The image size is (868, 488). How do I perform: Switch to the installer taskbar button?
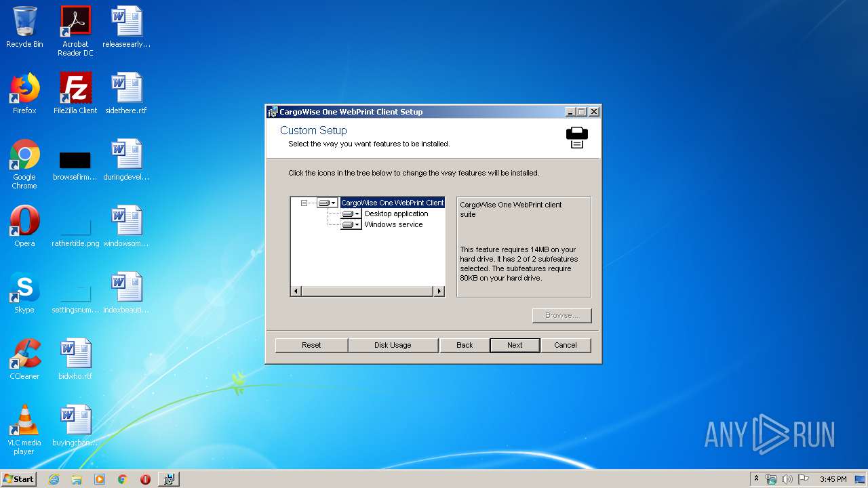click(169, 479)
